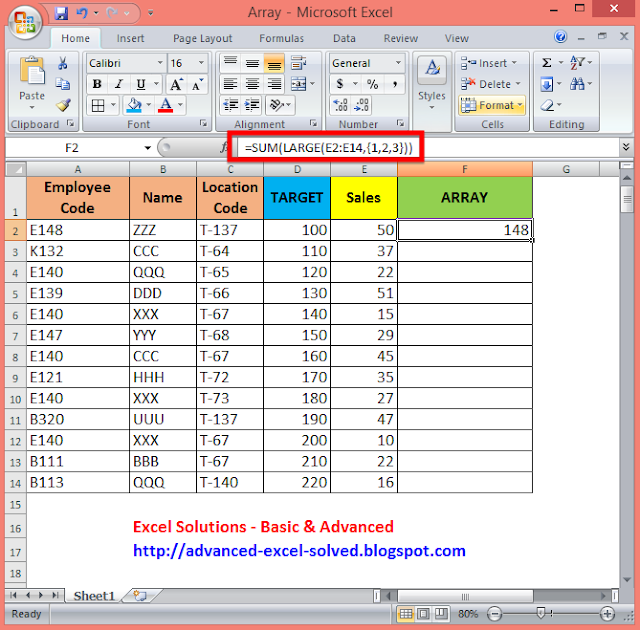Image resolution: width=640 pixels, height=630 pixels.
Task: Click the Wrap Text icon
Action: [x=298, y=63]
